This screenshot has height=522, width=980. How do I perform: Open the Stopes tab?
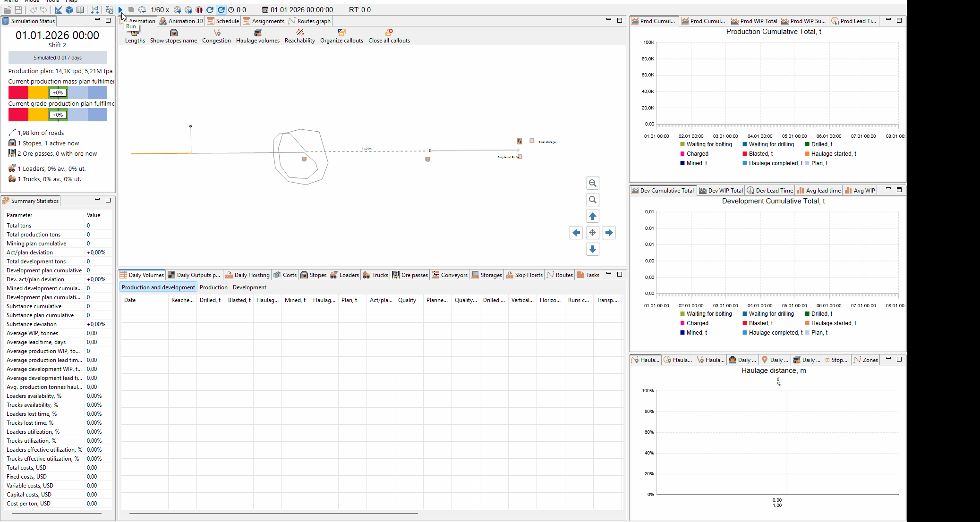(x=314, y=275)
